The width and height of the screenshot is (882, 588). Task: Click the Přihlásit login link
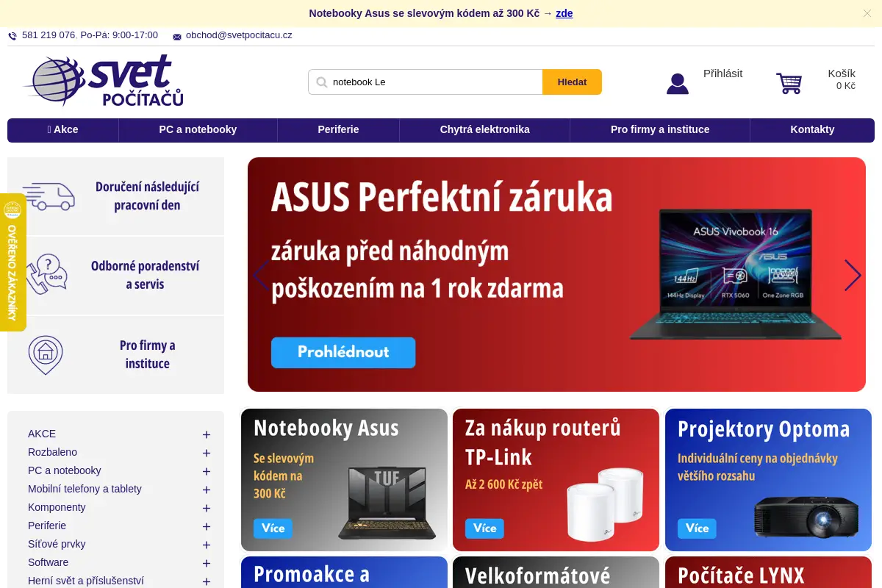coord(723,73)
